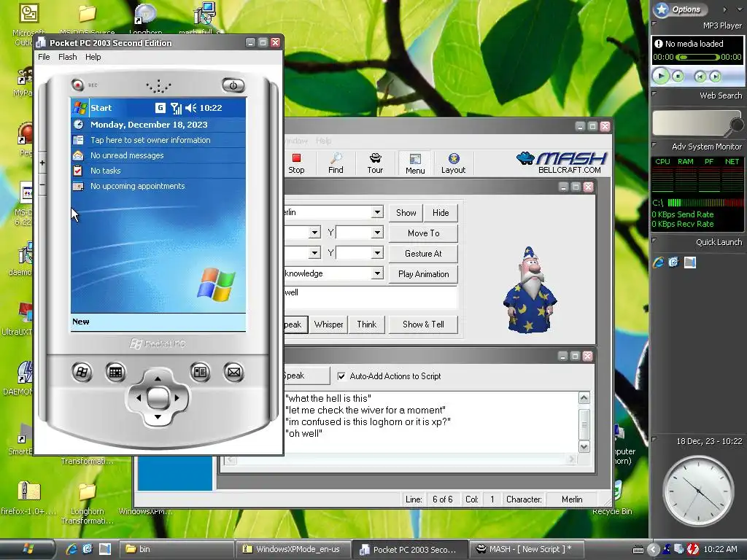Viewport: 747px width, 560px height.
Task: Click the speech text field containing well
Action: tap(371, 297)
